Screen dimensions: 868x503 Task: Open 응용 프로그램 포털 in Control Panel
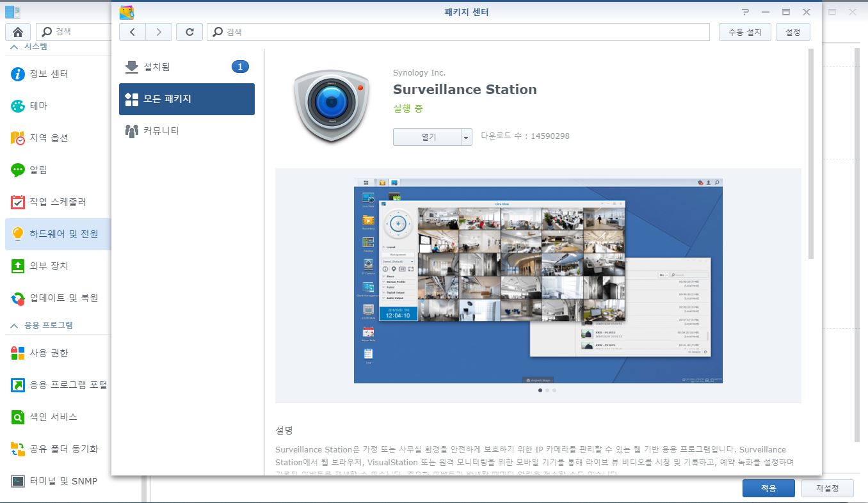pos(58,385)
